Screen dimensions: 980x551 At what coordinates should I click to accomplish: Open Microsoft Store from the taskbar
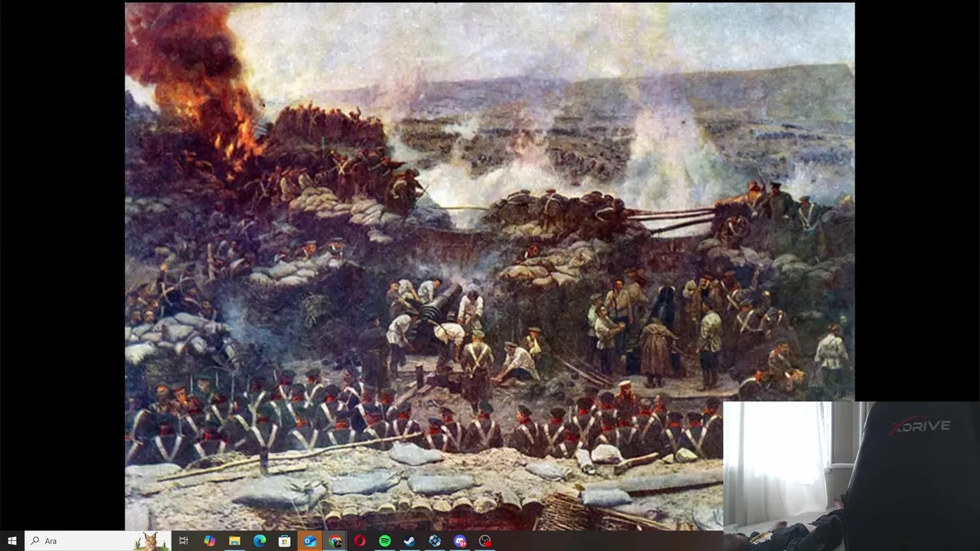285,541
